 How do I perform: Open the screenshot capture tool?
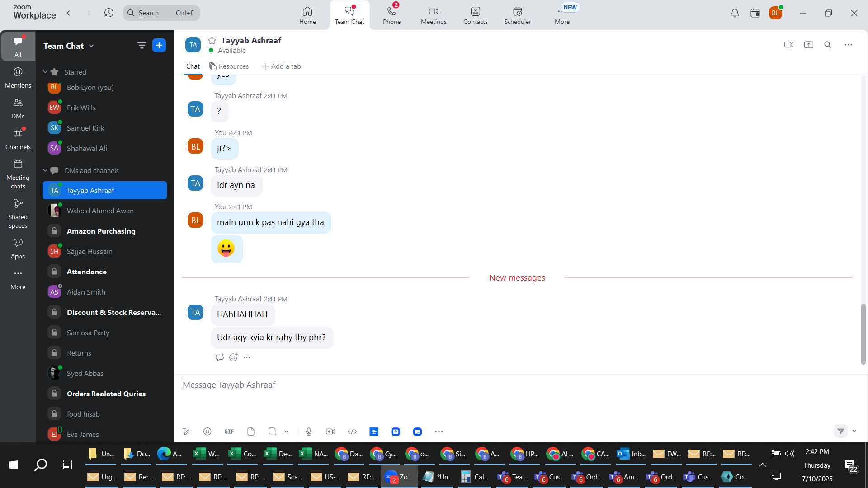click(272, 432)
